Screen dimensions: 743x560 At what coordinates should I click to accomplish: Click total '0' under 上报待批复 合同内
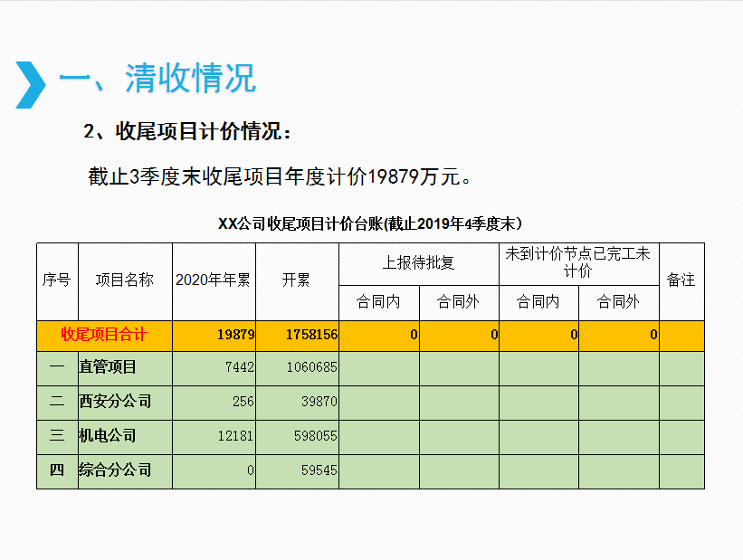(x=414, y=335)
